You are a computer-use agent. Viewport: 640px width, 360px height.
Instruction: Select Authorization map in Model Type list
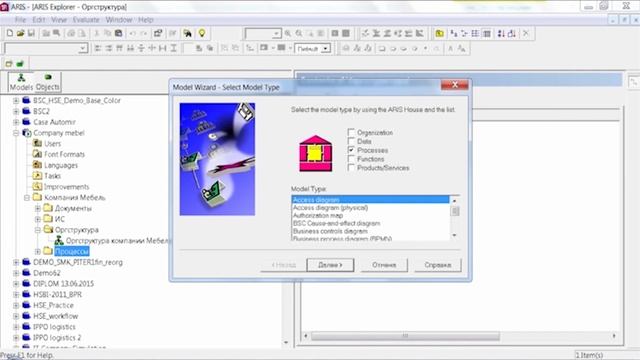(x=370, y=216)
